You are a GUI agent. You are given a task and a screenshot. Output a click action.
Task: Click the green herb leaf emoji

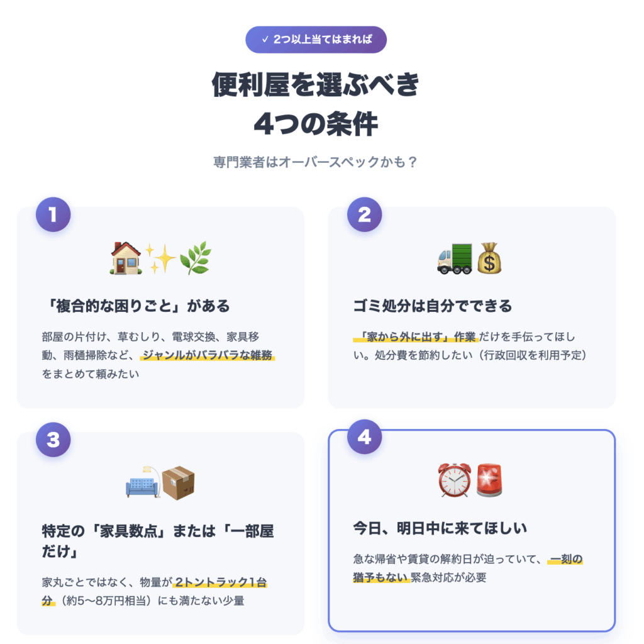point(195,258)
